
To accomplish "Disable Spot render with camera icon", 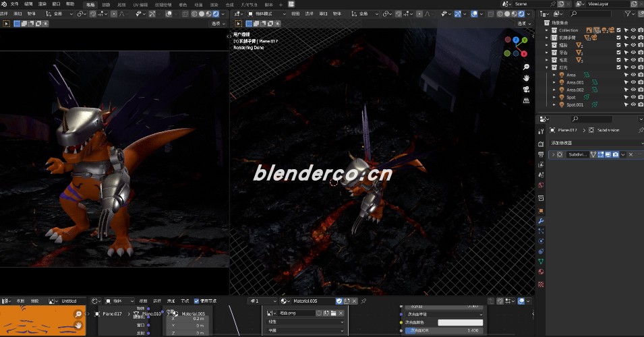I will coord(641,97).
